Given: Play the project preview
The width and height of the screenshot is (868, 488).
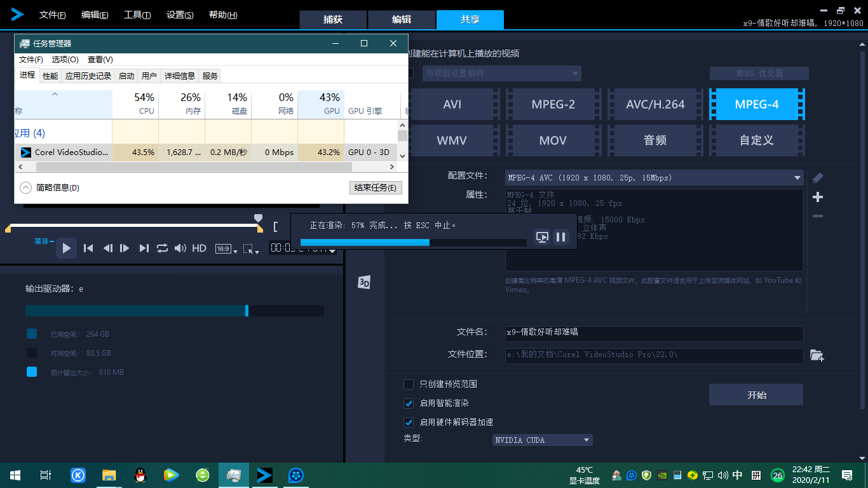Looking at the screenshot, I should [x=67, y=248].
